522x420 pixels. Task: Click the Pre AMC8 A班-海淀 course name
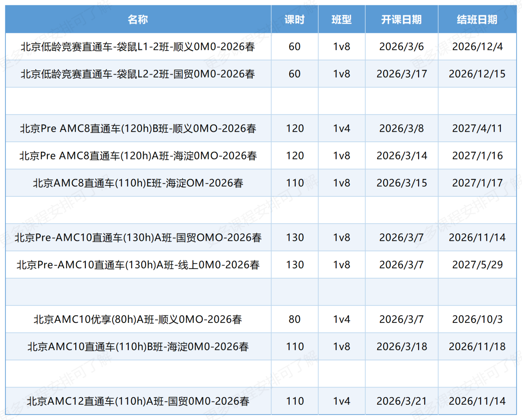(138, 156)
